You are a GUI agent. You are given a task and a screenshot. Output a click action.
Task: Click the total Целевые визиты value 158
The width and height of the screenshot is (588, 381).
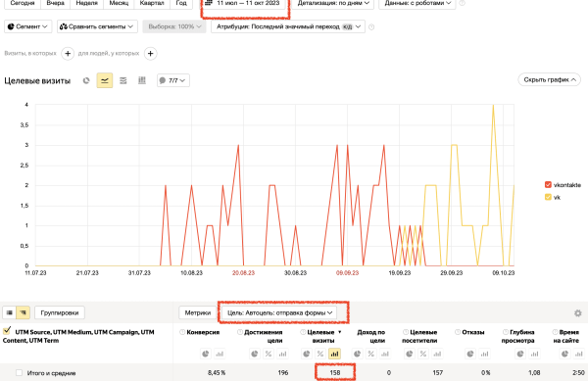pyautogui.click(x=335, y=373)
